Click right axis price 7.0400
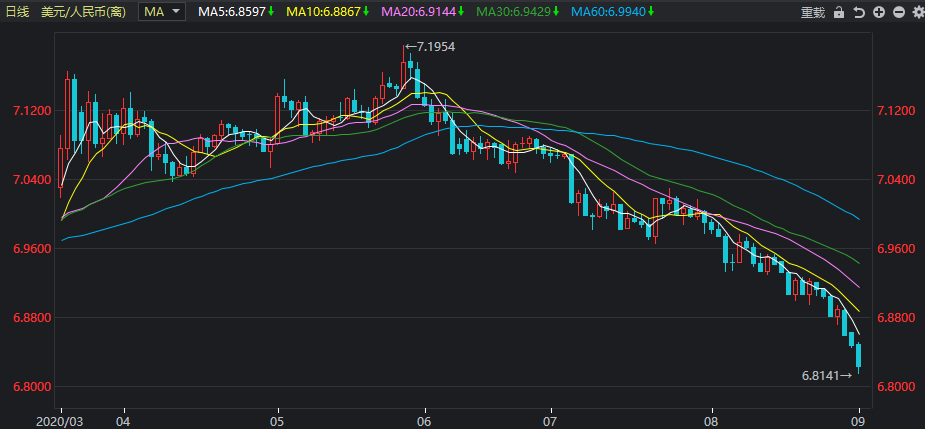925x429 pixels. [x=897, y=179]
